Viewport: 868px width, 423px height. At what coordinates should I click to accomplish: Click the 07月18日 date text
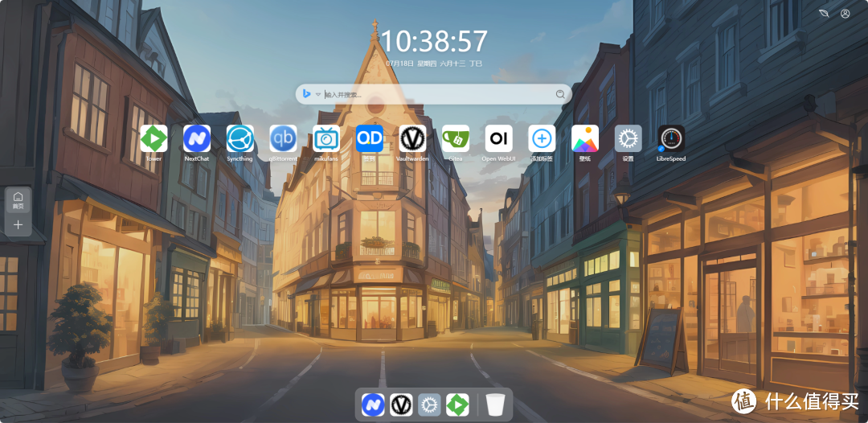pyautogui.click(x=400, y=64)
